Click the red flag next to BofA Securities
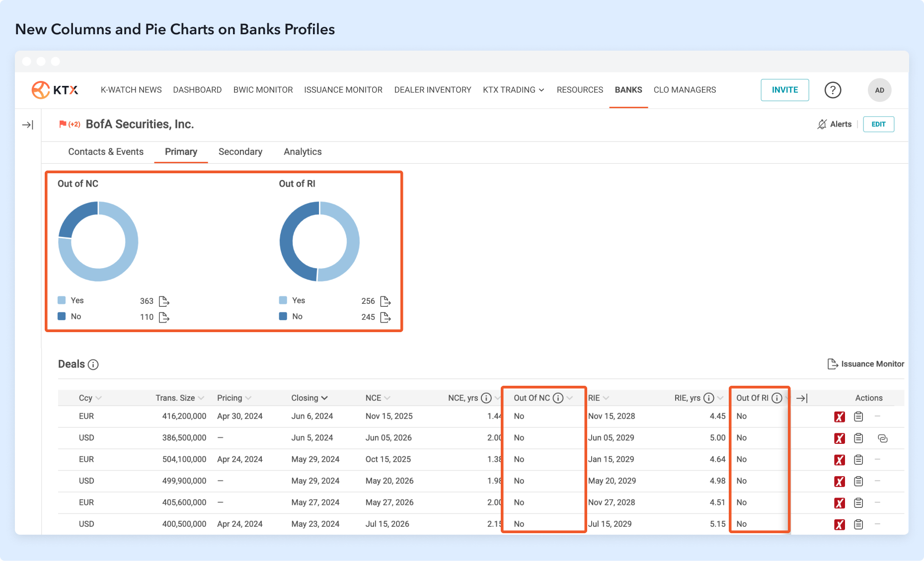 63,124
